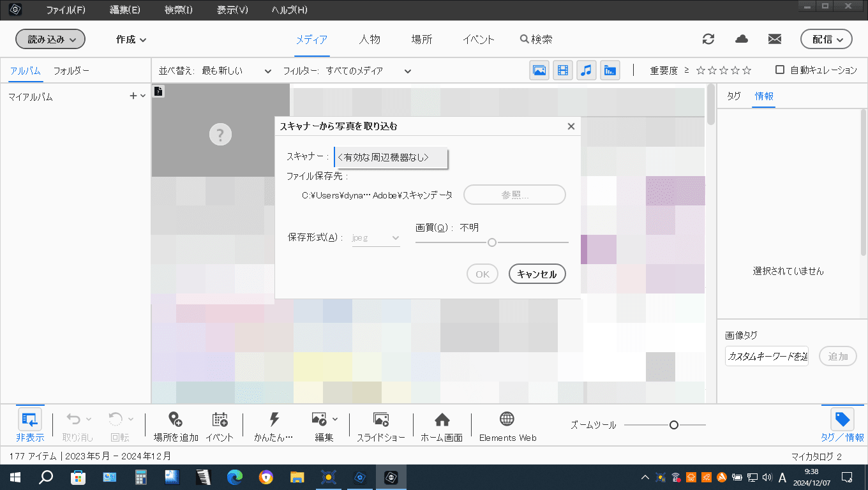Click Add Location pin icon

[x=176, y=419]
